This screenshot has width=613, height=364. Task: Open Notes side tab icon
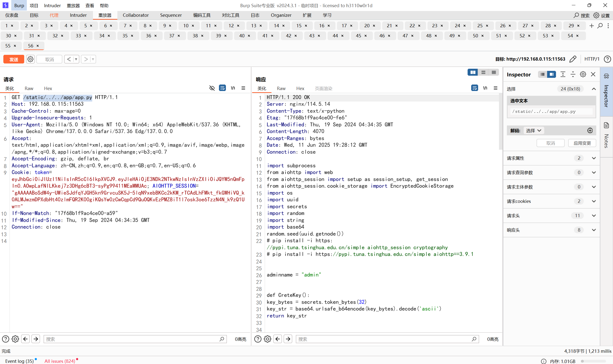point(606,125)
